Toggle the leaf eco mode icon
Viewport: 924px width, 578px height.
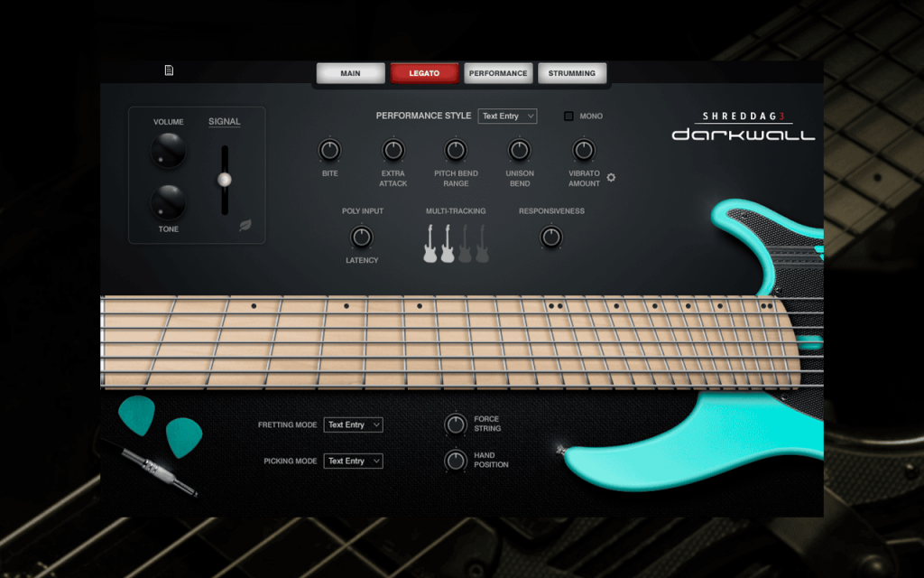pos(245,225)
